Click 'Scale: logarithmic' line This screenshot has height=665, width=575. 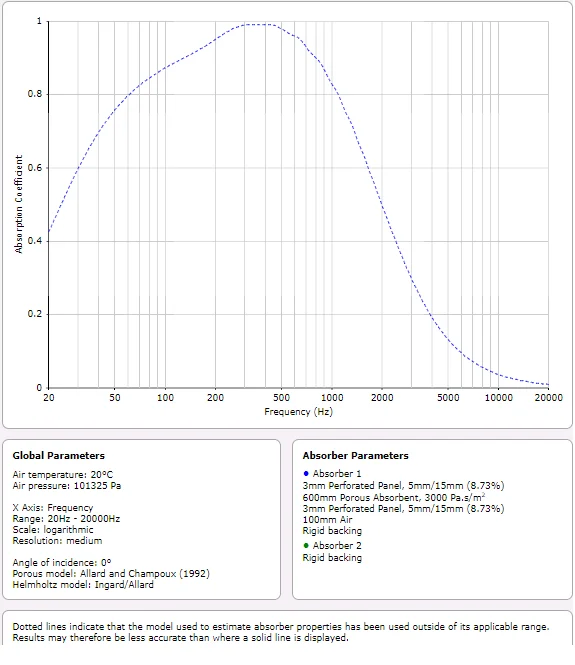(x=53, y=530)
